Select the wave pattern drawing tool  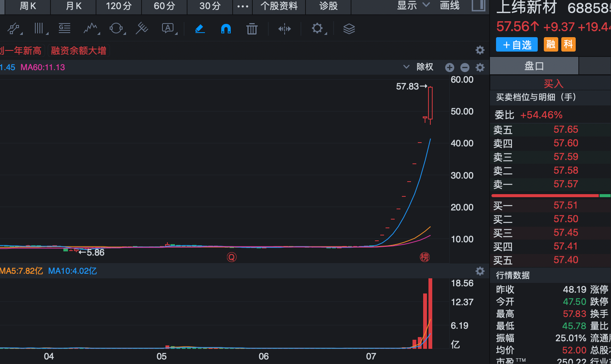(x=91, y=28)
